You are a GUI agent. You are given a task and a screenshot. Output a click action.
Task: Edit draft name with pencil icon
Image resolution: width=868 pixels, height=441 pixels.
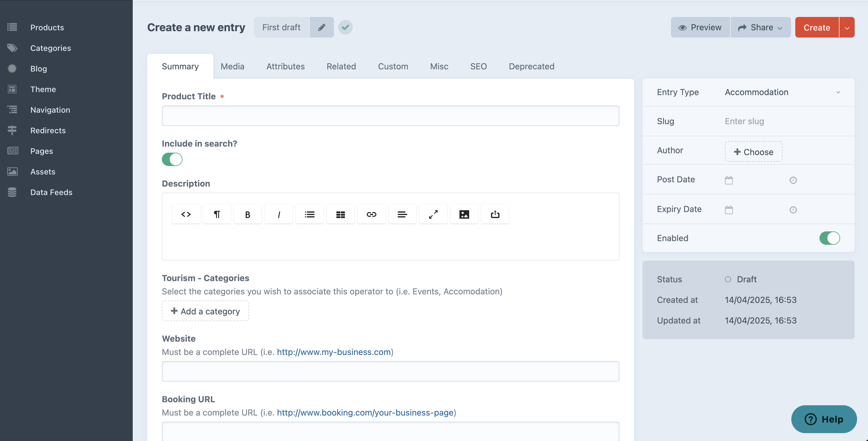point(322,27)
